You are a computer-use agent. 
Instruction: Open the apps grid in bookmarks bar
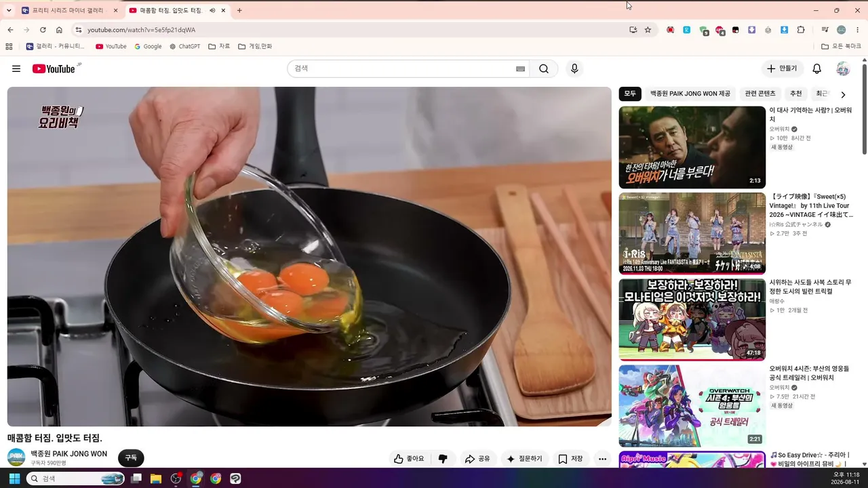click(9, 46)
